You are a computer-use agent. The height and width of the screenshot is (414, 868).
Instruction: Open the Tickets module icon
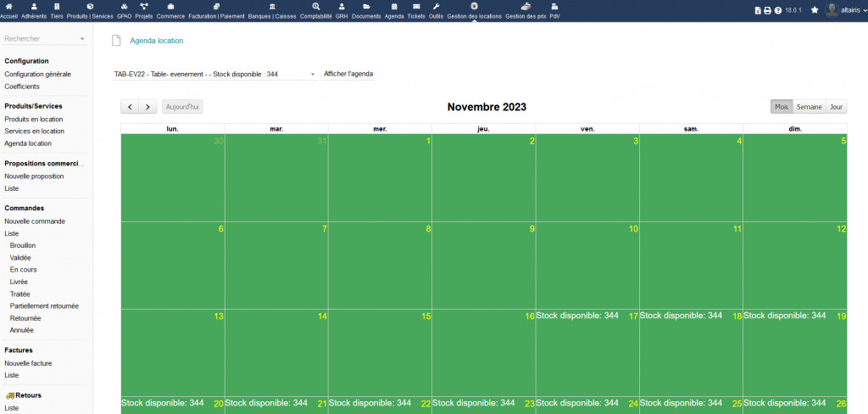416,7
